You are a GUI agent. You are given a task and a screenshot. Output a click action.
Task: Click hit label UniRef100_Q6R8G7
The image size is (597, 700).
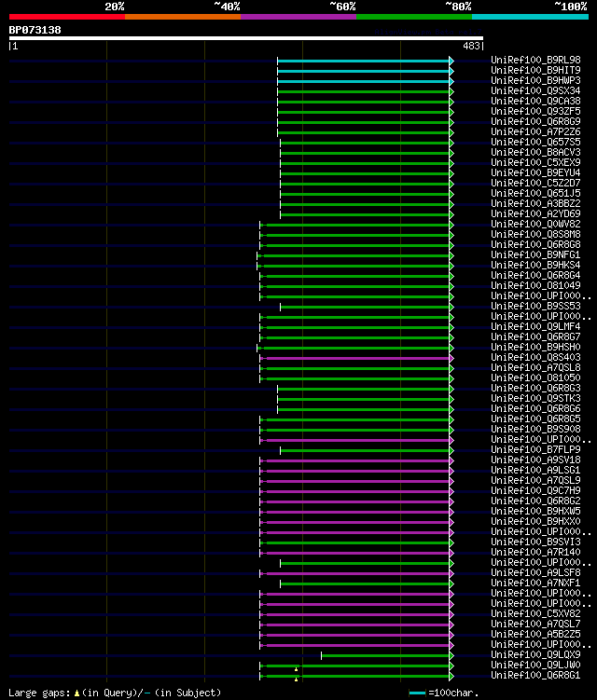[535, 337]
